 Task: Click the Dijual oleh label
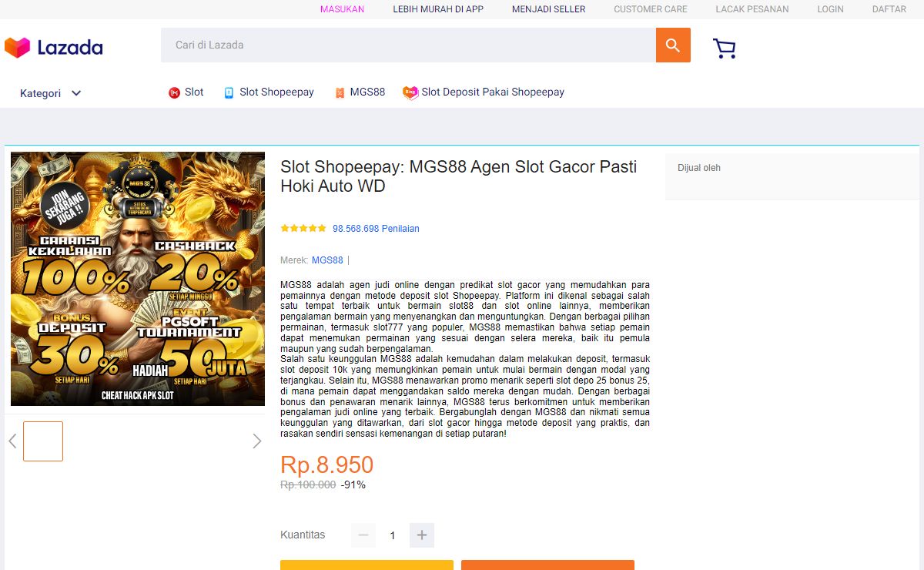pyautogui.click(x=699, y=168)
